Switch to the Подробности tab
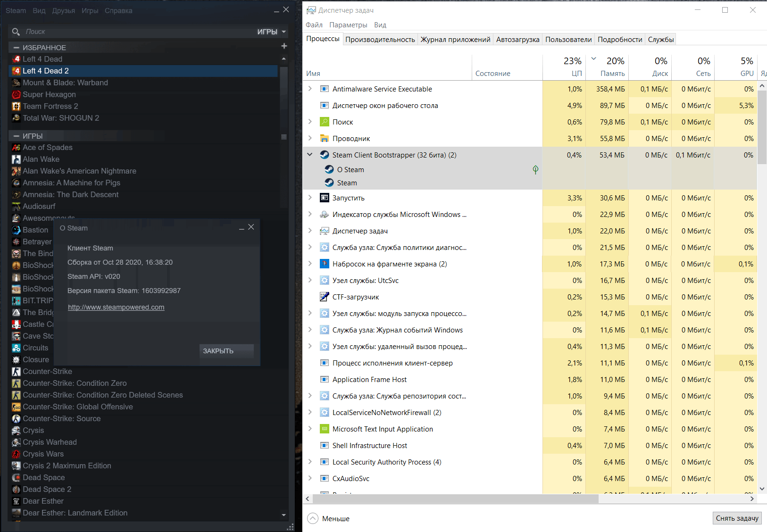This screenshot has height=532, width=767. 620,40
